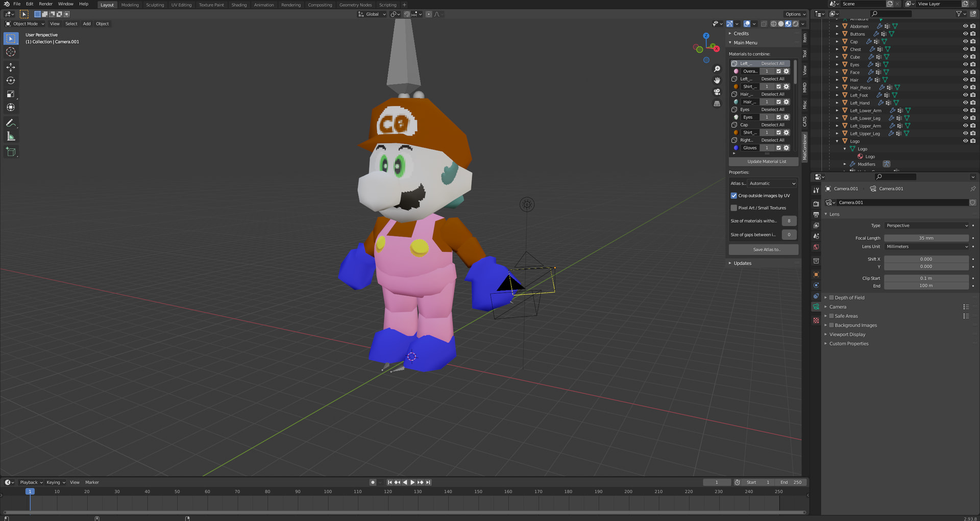The height and width of the screenshot is (521, 980).
Task: Disable rendering for Left_Foot via camera icon
Action: click(973, 95)
